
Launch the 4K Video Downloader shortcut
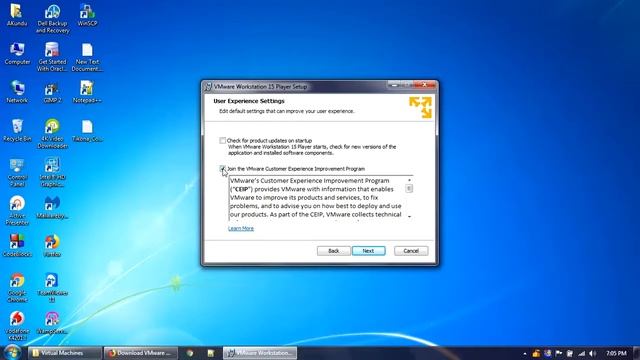tap(52, 134)
